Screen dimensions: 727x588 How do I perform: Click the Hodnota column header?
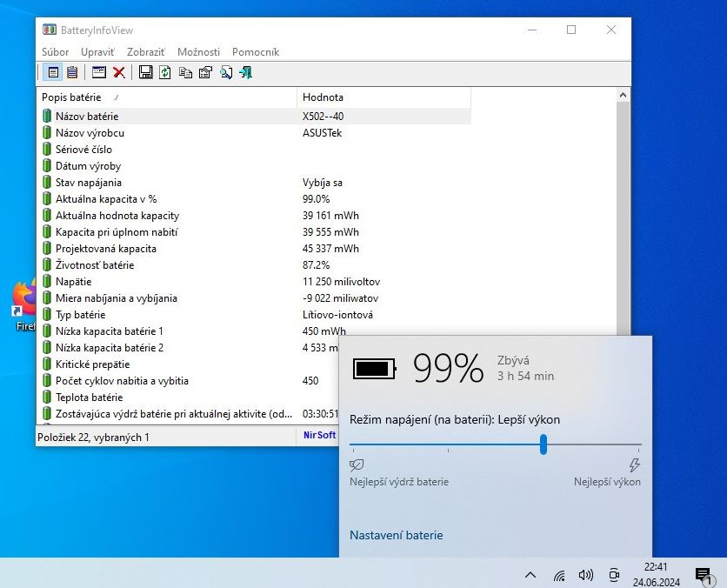click(x=384, y=97)
